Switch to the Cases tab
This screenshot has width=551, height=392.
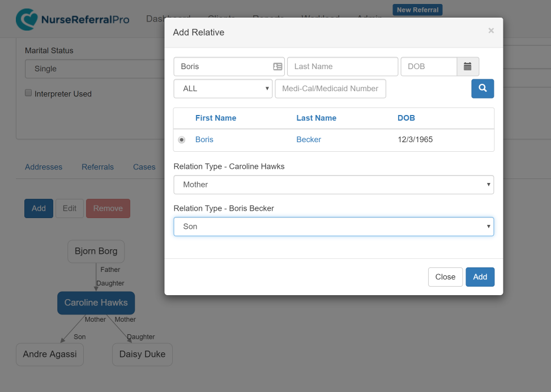[144, 167]
